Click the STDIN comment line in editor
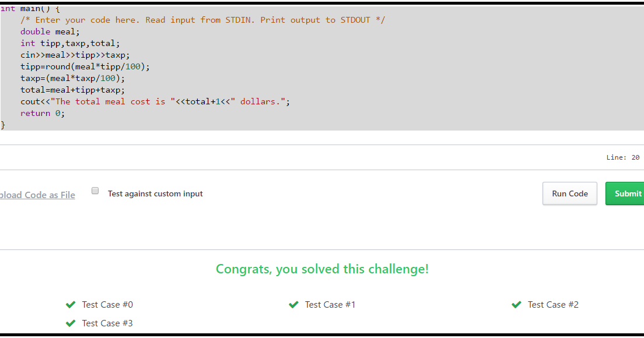 202,20
